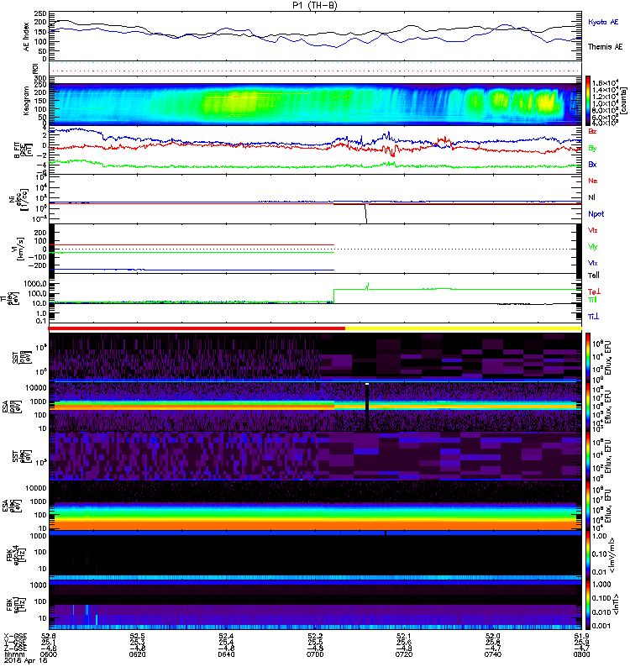Select the blue Bx legend label
Image resolution: width=630 pixels, height=672 pixels.
tap(592, 165)
